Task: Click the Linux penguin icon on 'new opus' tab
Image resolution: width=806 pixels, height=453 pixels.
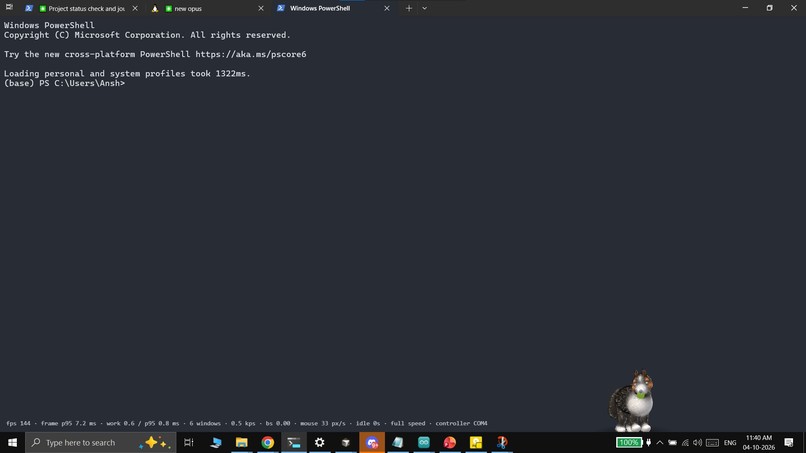Action: pos(155,8)
